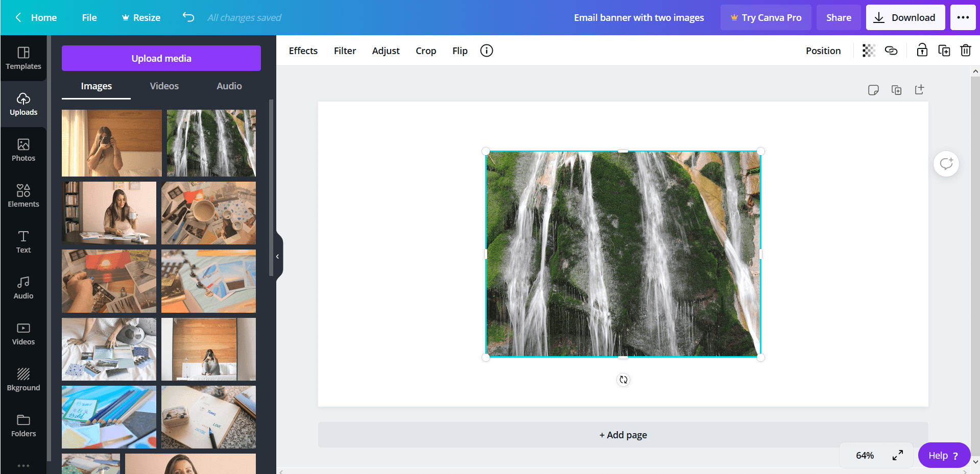Open the Templates panel
Viewport: 980px width, 474px height.
click(23, 58)
